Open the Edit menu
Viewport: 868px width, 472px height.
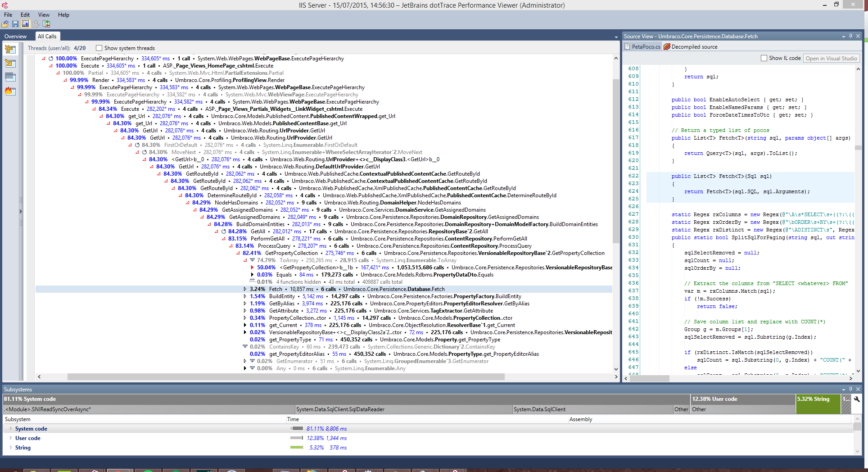25,15
